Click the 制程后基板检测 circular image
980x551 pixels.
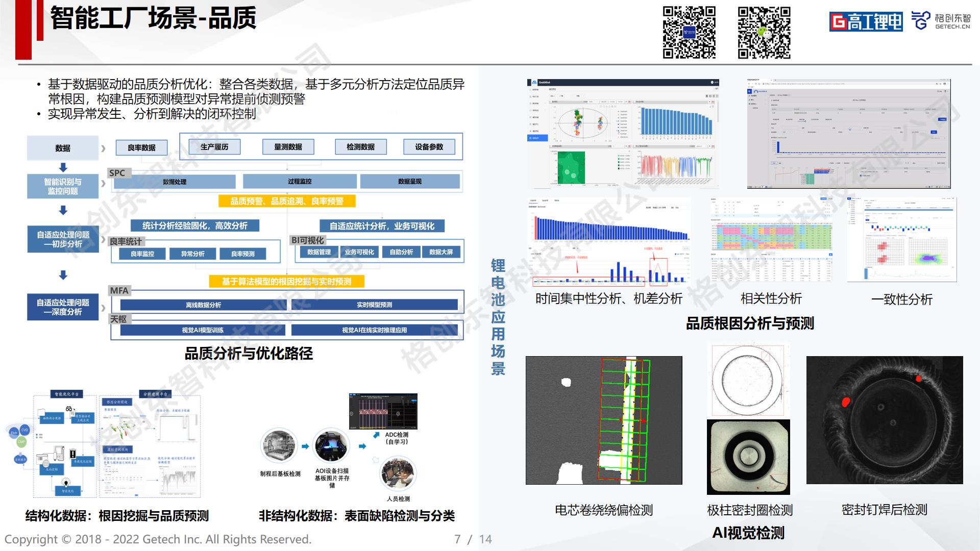point(279,446)
